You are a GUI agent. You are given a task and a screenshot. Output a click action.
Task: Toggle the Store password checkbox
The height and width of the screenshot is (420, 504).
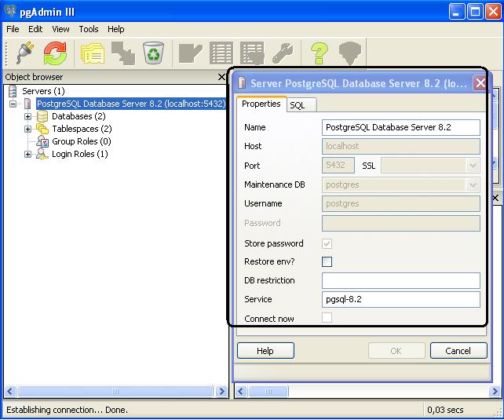[327, 243]
